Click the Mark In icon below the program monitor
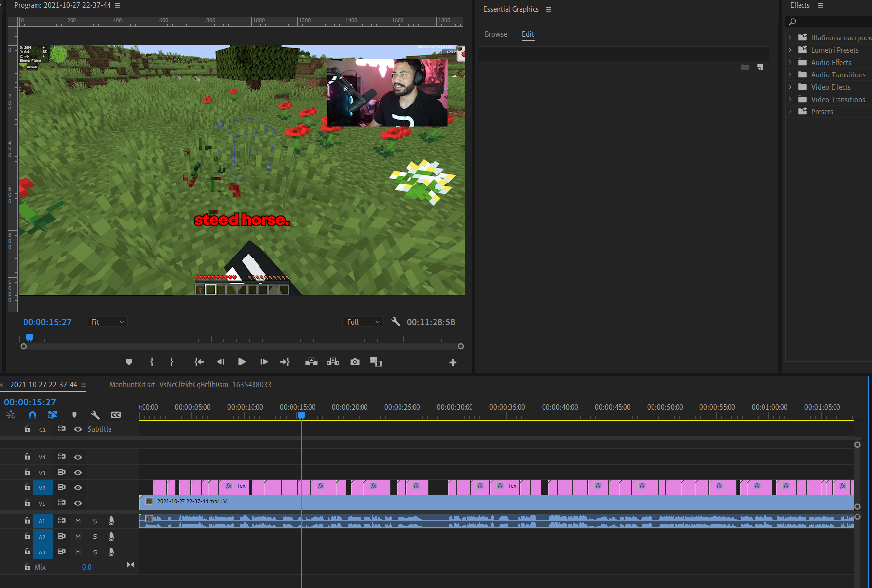Screen dimensions: 872x588 [151, 362]
